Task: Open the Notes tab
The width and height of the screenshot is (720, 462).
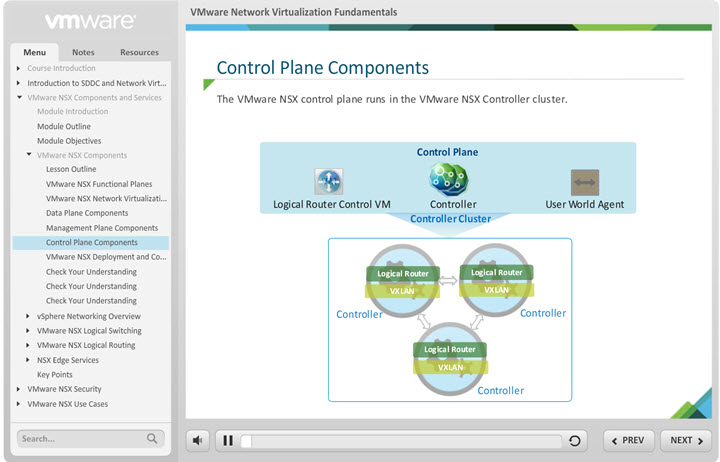Action: (x=83, y=52)
